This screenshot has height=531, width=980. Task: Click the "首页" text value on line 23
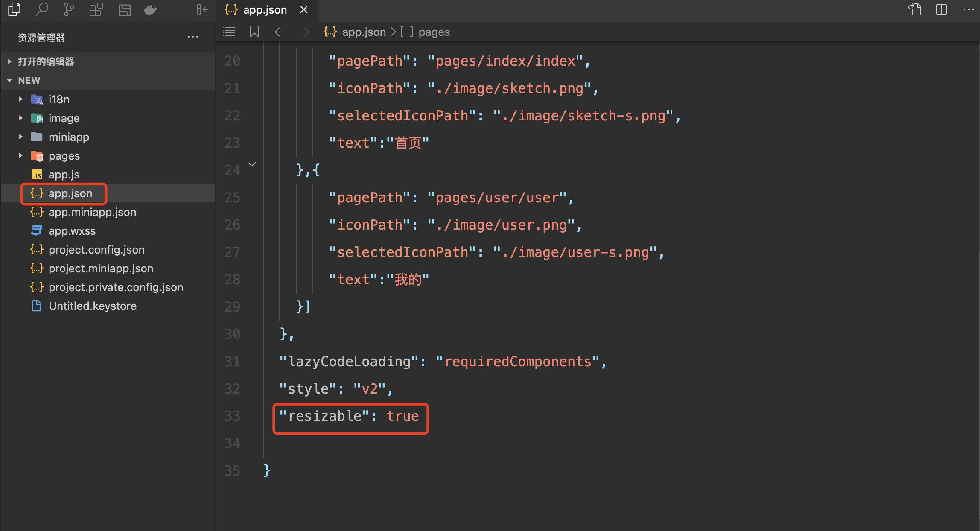408,143
